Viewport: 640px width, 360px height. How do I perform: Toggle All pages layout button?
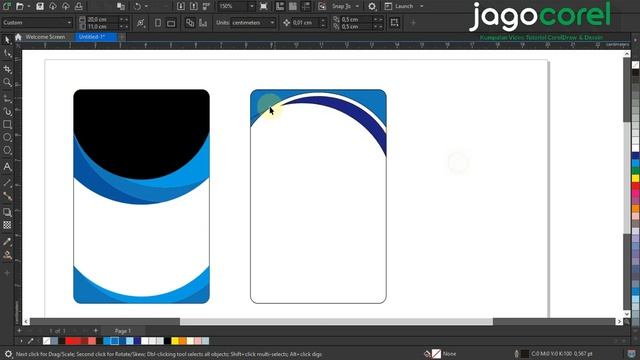click(x=190, y=23)
